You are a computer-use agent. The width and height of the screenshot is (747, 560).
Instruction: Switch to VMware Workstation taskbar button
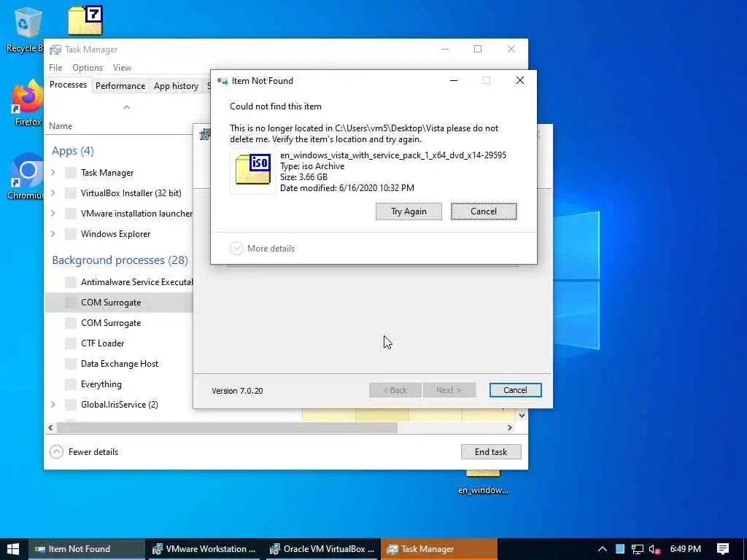click(x=204, y=549)
